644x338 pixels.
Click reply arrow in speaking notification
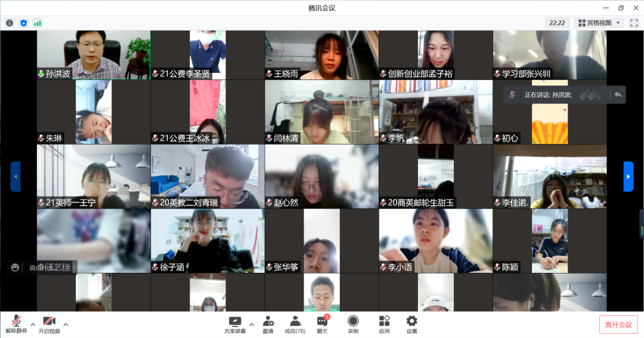(x=618, y=94)
